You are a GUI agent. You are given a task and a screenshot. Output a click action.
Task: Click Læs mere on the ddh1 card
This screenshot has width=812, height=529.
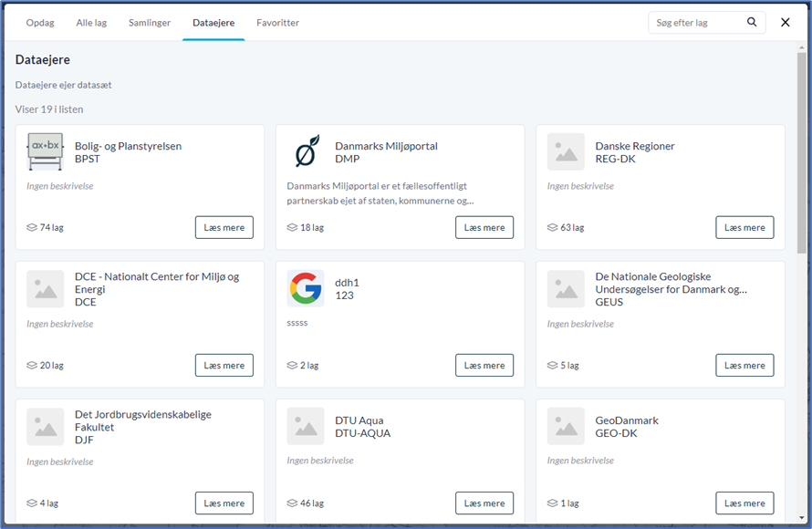coord(484,365)
